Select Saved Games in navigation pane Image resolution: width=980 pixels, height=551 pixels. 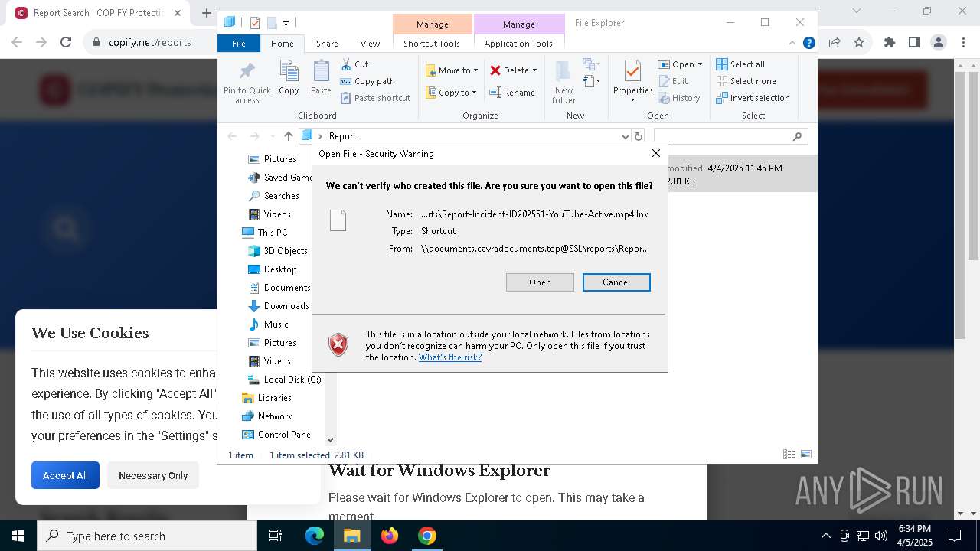(280, 178)
